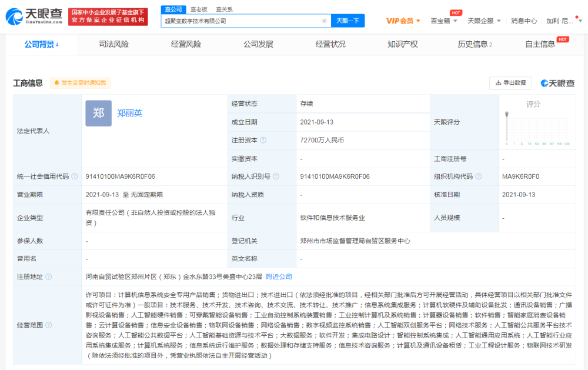This screenshot has width=588, height=370.
Task: Select the 公司发展 tab
Action: pyautogui.click(x=258, y=44)
